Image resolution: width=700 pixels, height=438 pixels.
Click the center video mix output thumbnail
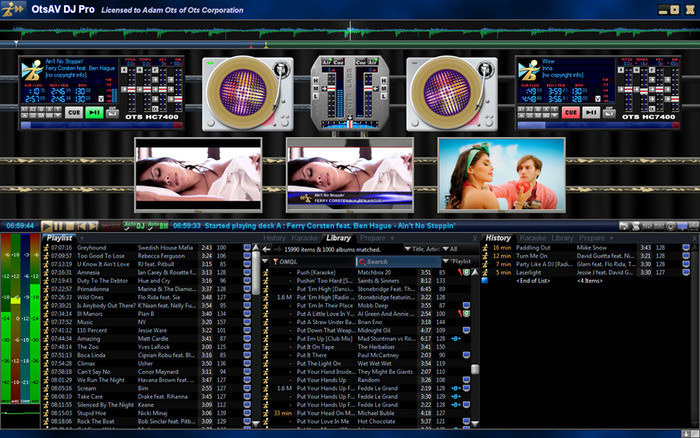tap(350, 175)
